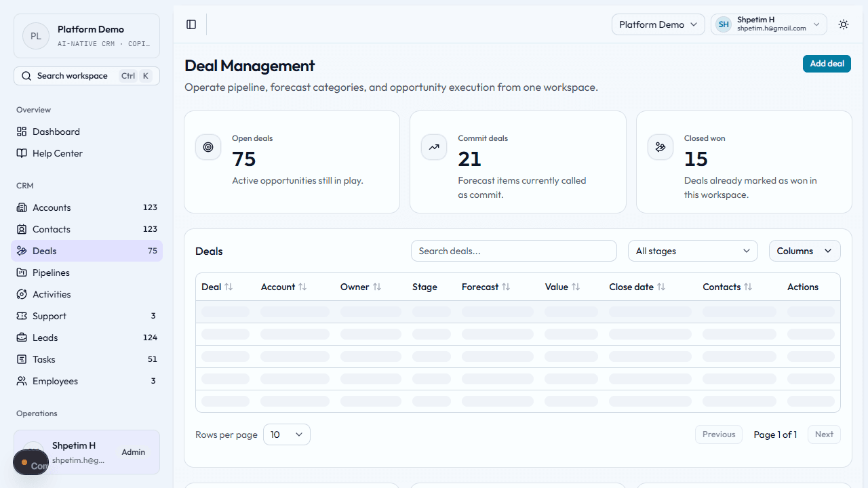Viewport: 868px width, 488px height.
Task: Click the Search deals input field
Action: [513, 251]
